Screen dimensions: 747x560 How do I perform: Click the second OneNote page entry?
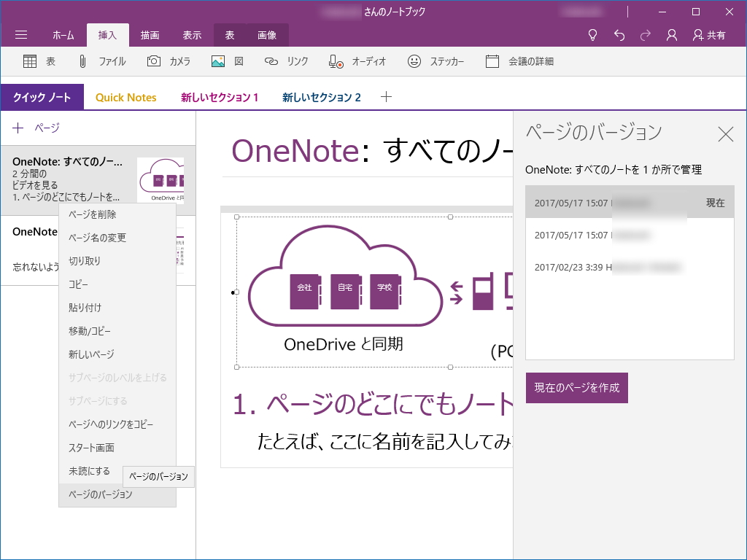pos(98,251)
